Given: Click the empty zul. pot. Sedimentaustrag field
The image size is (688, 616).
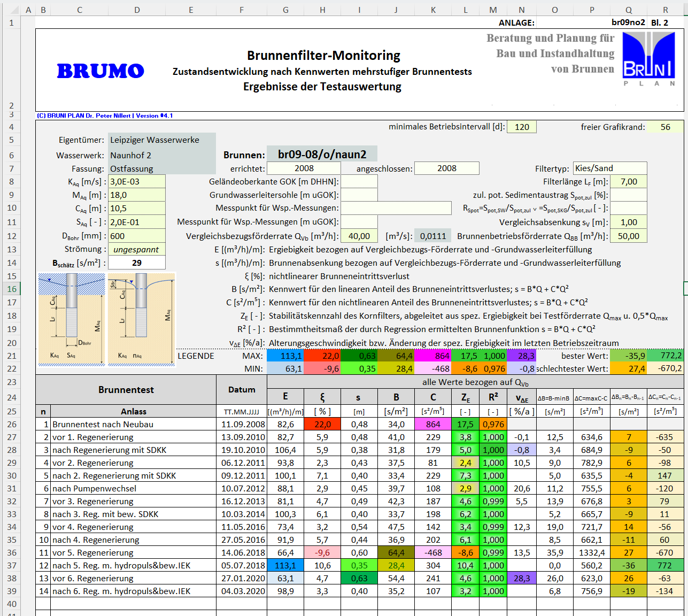Looking at the screenshot, I should 629,195.
